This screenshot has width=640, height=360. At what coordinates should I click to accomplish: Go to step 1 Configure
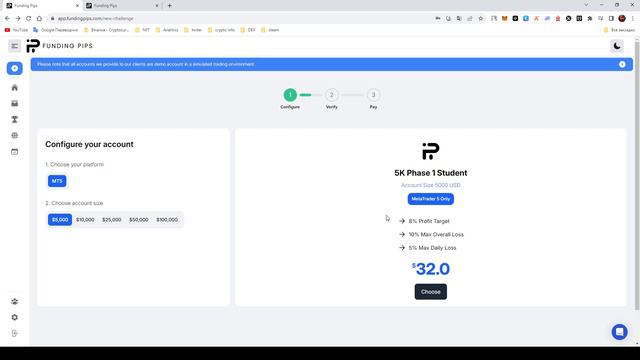290,95
